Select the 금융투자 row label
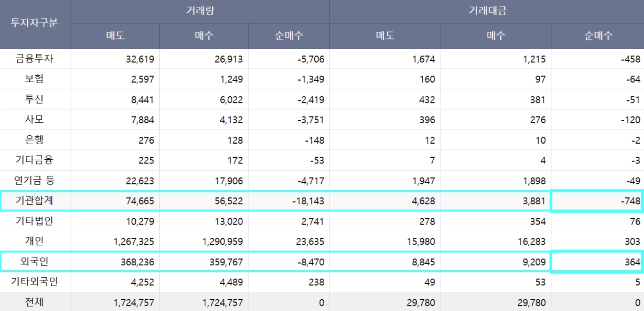The width and height of the screenshot is (644, 311). coord(35,59)
